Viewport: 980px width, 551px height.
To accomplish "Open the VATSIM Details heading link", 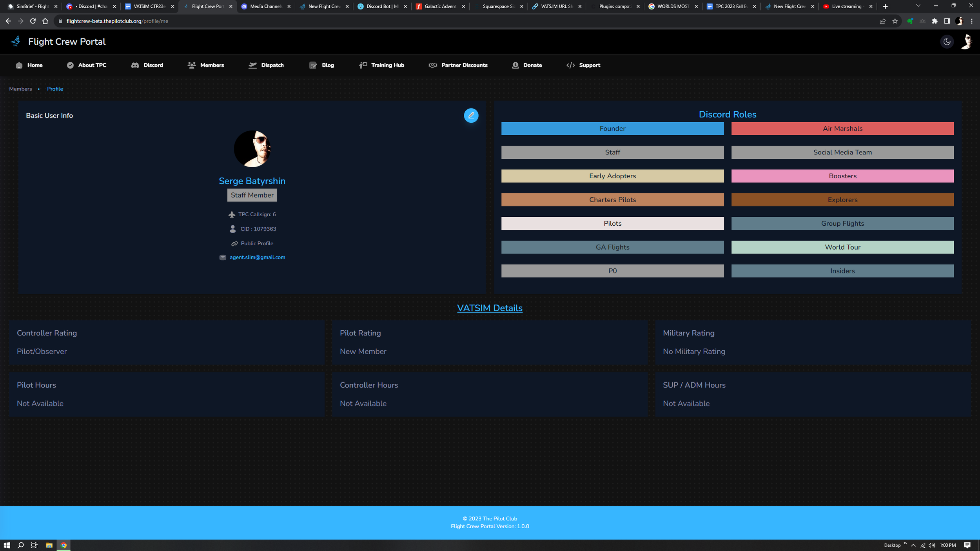I will coord(490,308).
